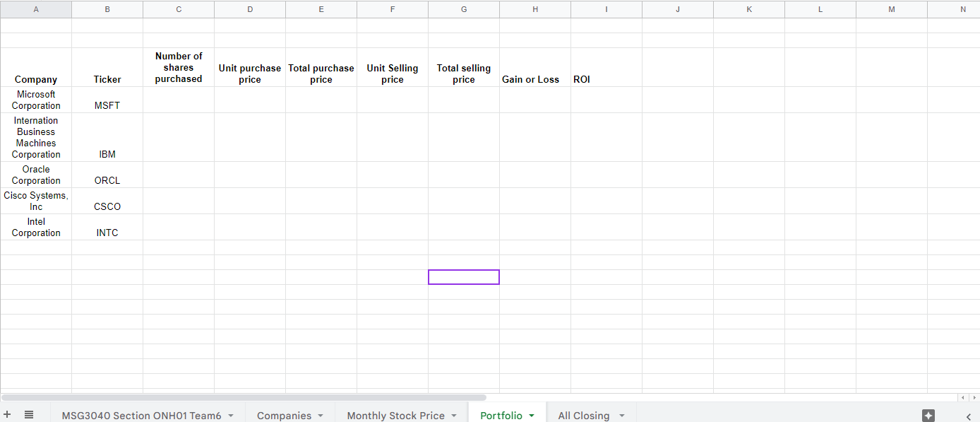980x422 pixels.
Task: Select Unit Selling price header cell
Action: coord(393,67)
